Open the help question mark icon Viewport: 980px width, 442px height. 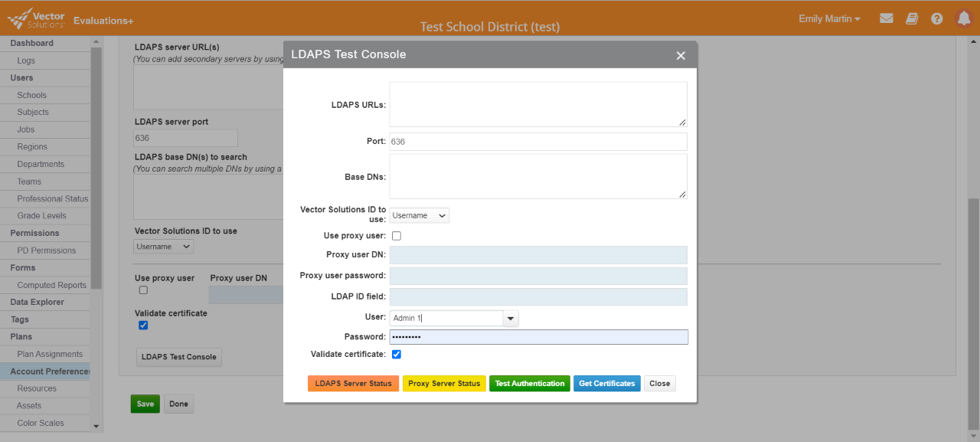[936, 18]
